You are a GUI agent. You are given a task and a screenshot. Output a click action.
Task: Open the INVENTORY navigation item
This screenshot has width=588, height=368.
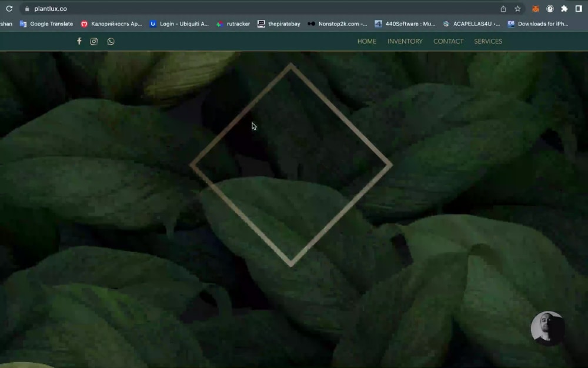click(x=405, y=41)
